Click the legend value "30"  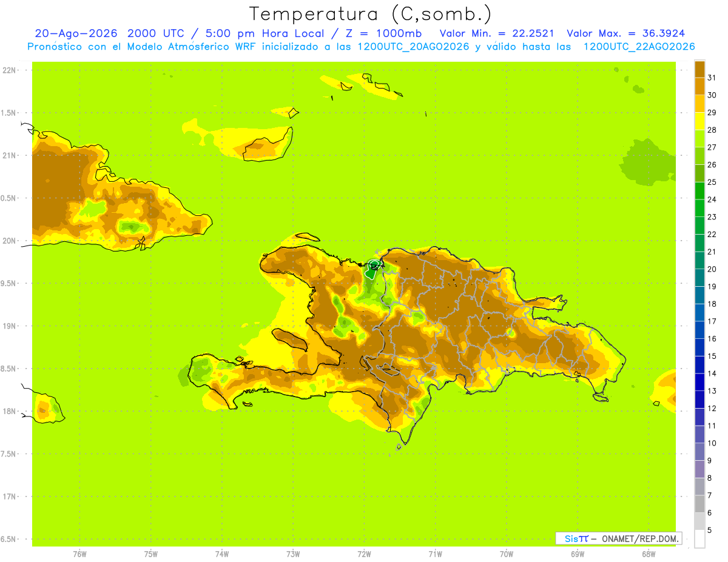click(x=712, y=95)
